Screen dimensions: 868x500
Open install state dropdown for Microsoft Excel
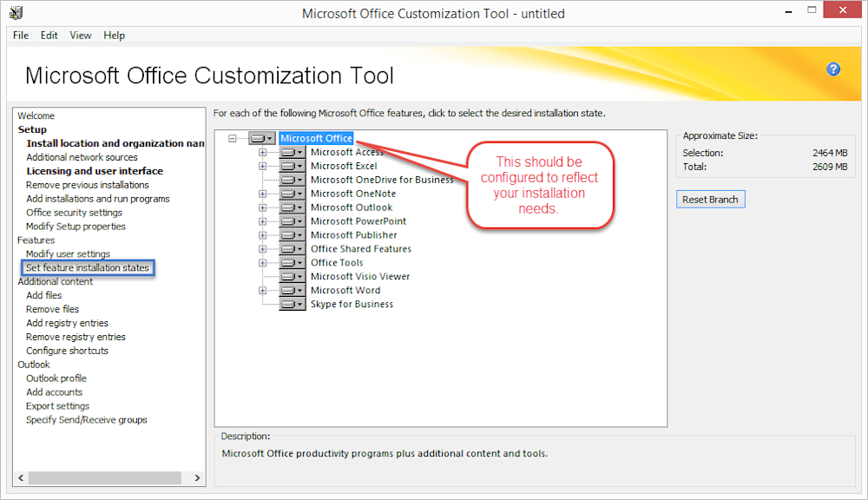click(293, 166)
